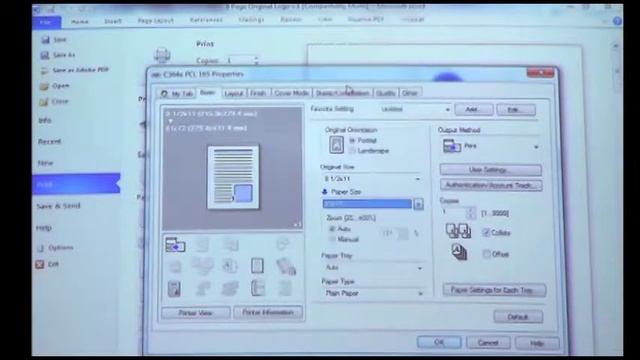Screen dimensions: 640x360
Task: Switch to My Tab in printer properties
Action: click(x=177, y=93)
